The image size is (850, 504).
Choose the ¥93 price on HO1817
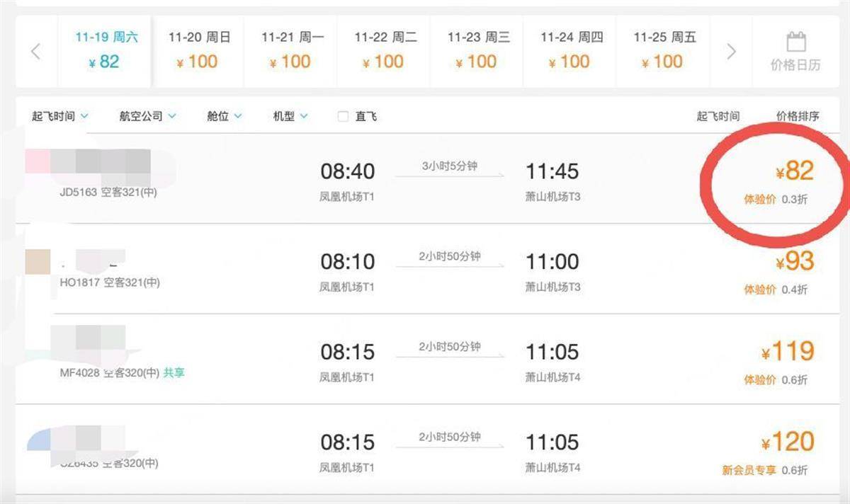pyautogui.click(x=795, y=262)
